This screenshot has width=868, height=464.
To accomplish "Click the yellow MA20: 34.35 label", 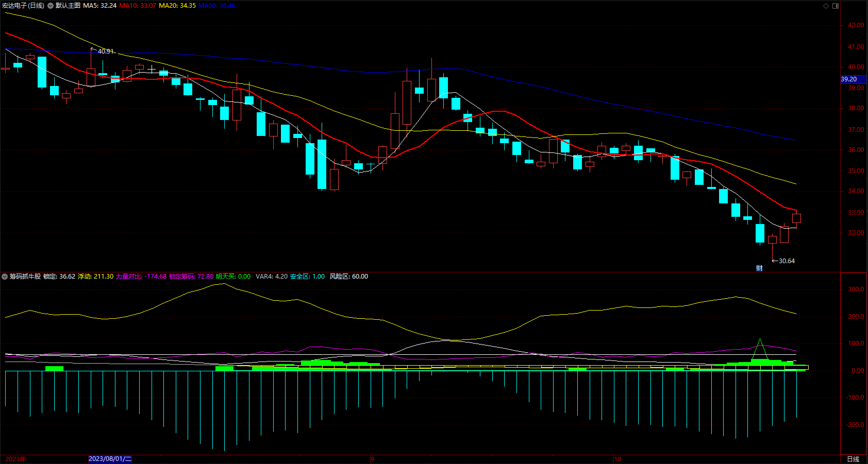I will (x=177, y=6).
